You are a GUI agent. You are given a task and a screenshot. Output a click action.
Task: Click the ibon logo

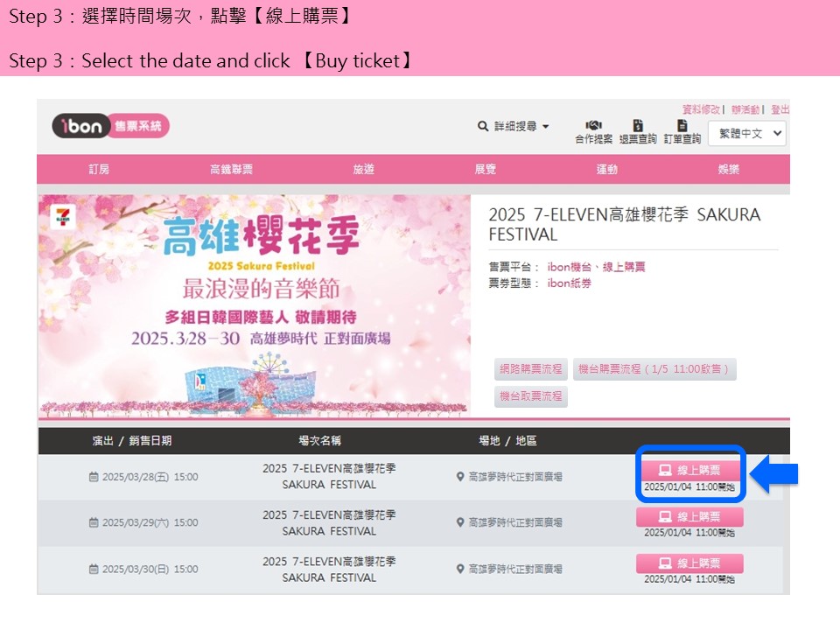111,126
